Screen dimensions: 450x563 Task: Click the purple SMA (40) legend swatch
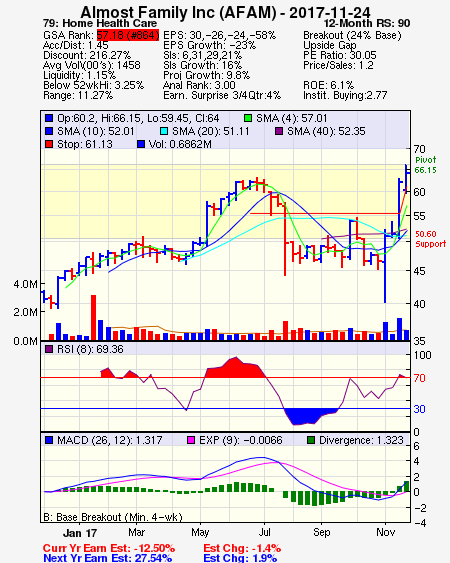tap(279, 131)
